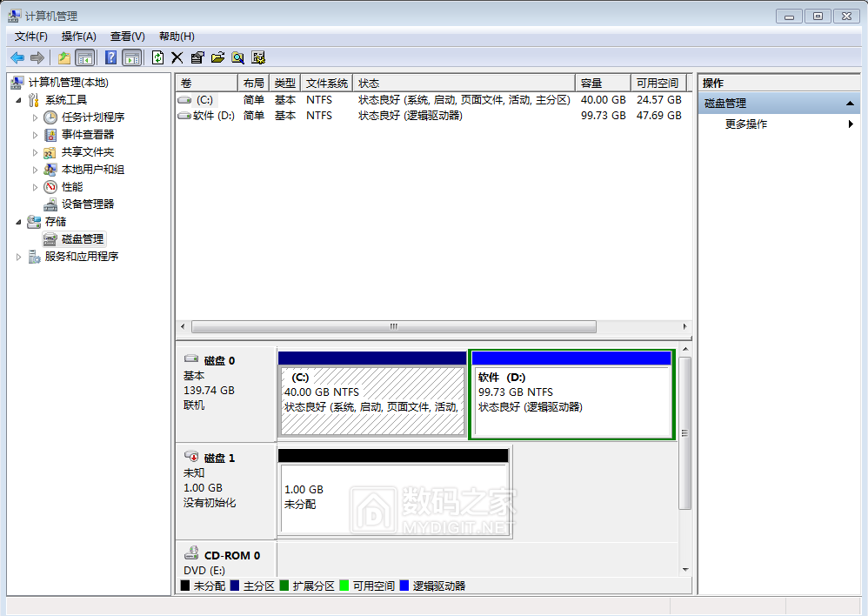This screenshot has height=616, width=868.
Task: Select 设备管理器 in the left tree
Action: point(87,204)
